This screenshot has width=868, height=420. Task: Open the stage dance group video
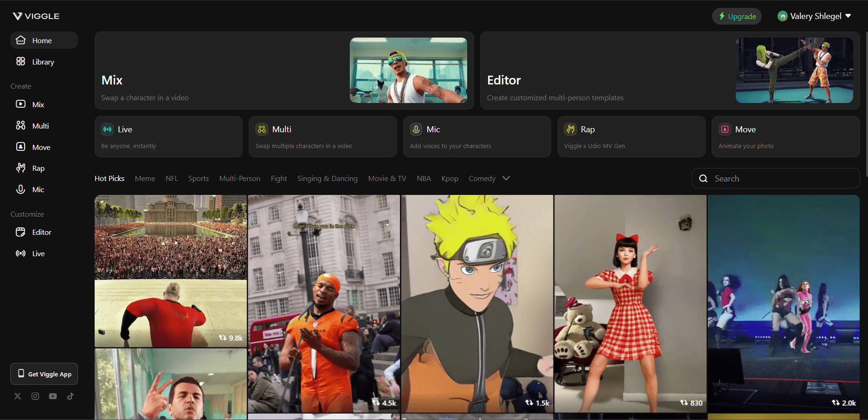click(784, 304)
